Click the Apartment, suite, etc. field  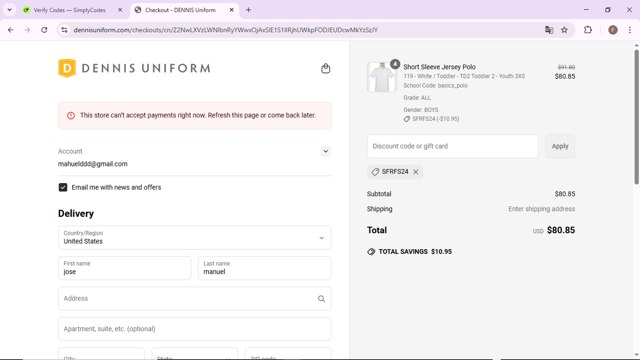coord(195,329)
